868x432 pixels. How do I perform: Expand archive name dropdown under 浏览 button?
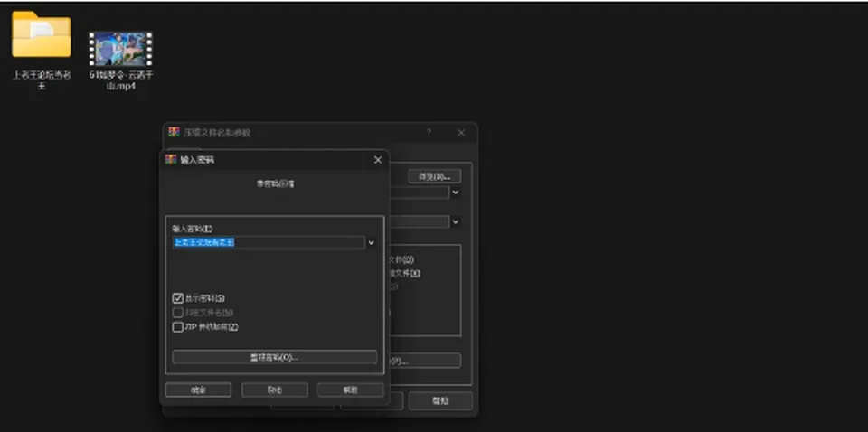click(455, 193)
